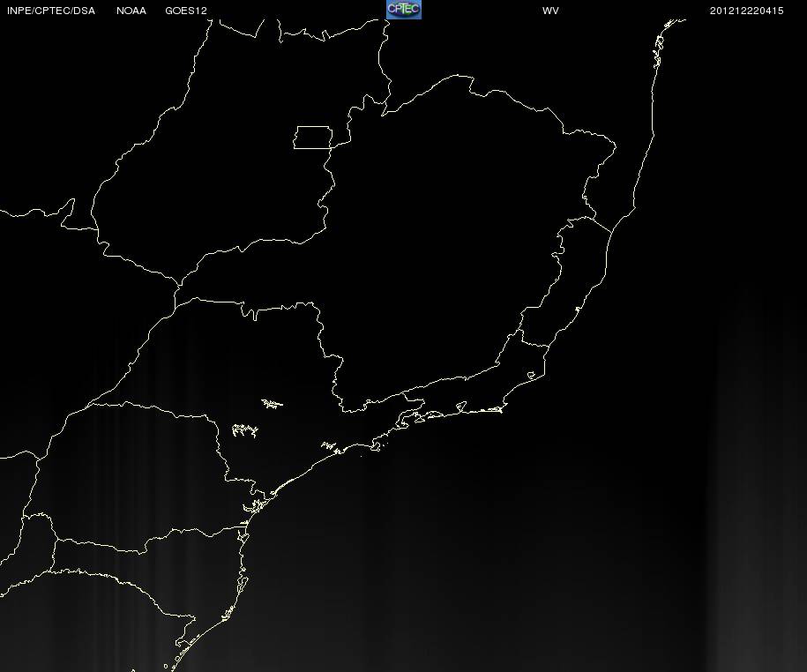Click the NOAA label
Viewport: 807px width, 672px height.
(131, 11)
